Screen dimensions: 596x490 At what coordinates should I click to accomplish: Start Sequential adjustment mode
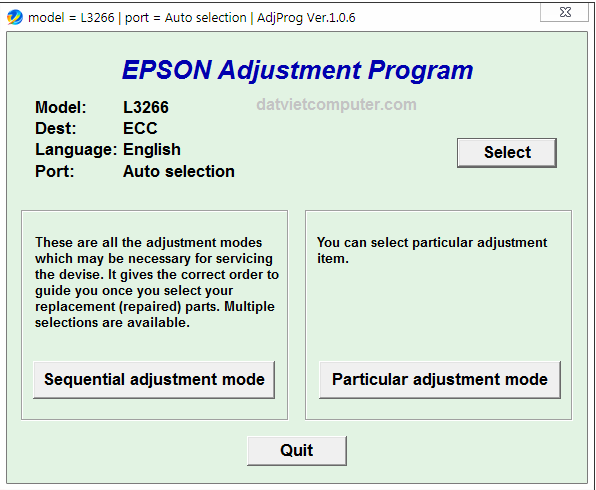pyautogui.click(x=154, y=379)
